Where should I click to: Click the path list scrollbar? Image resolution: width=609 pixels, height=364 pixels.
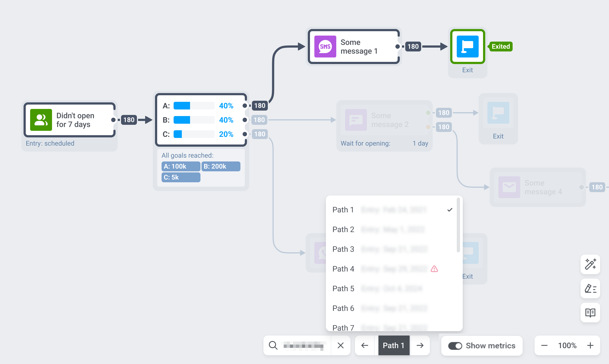tap(458, 225)
